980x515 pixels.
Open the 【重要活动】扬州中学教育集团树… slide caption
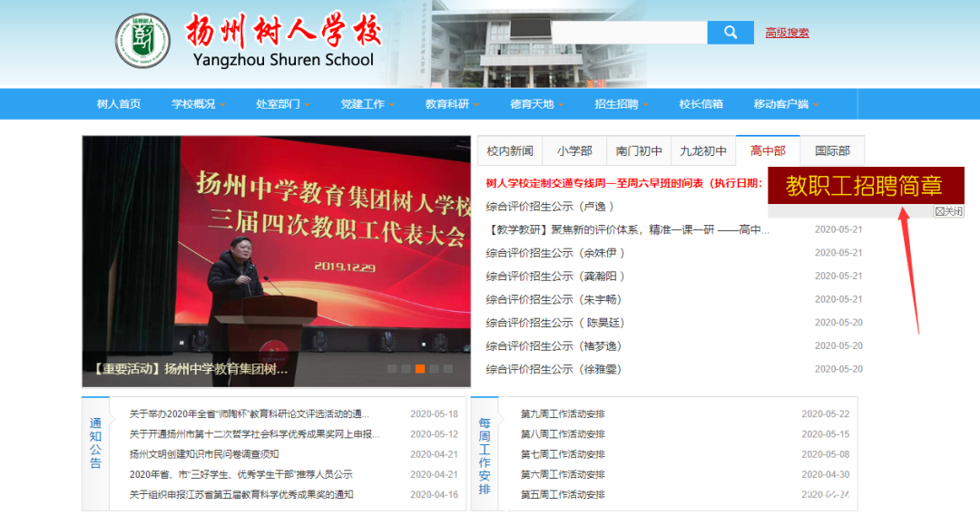coord(191,369)
